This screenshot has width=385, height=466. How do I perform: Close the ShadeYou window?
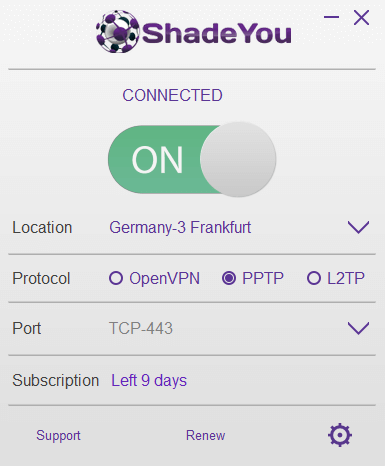[x=361, y=18]
